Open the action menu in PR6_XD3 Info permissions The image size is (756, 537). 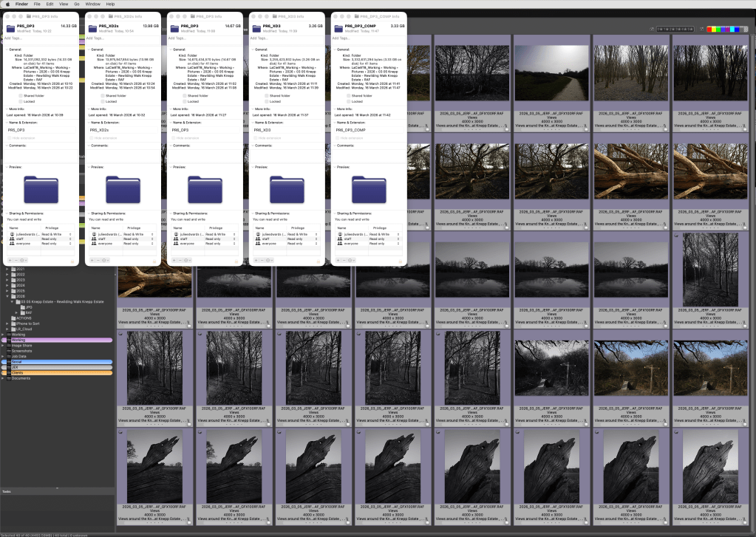point(270,260)
